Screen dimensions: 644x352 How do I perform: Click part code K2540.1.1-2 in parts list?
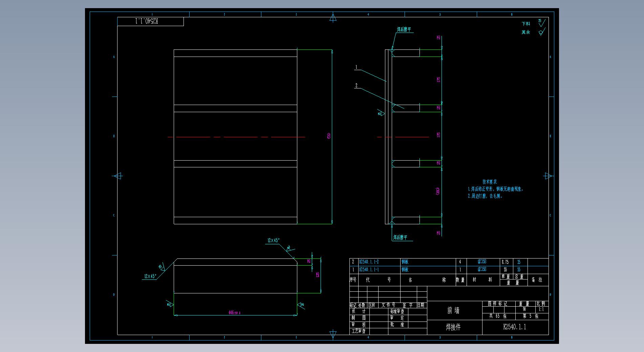click(x=369, y=262)
